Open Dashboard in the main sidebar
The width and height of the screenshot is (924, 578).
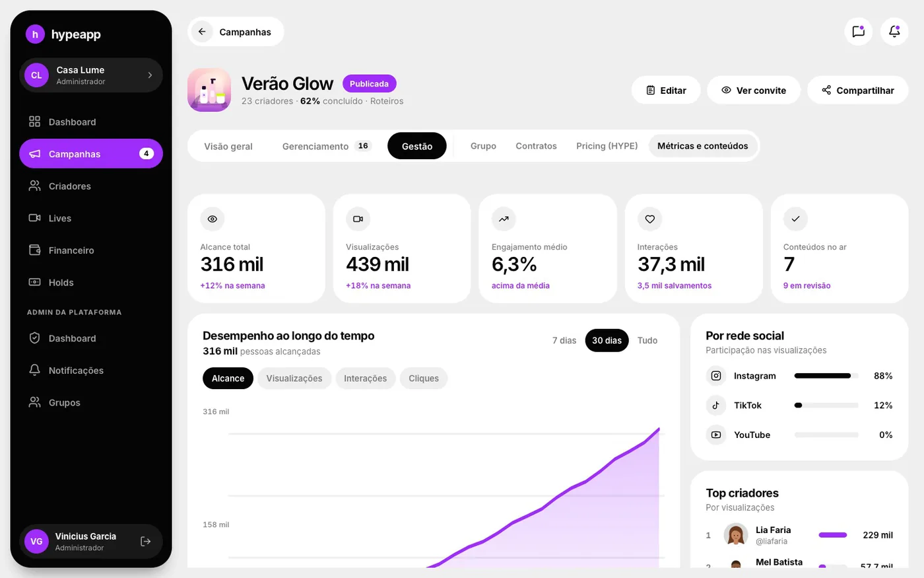click(x=91, y=122)
